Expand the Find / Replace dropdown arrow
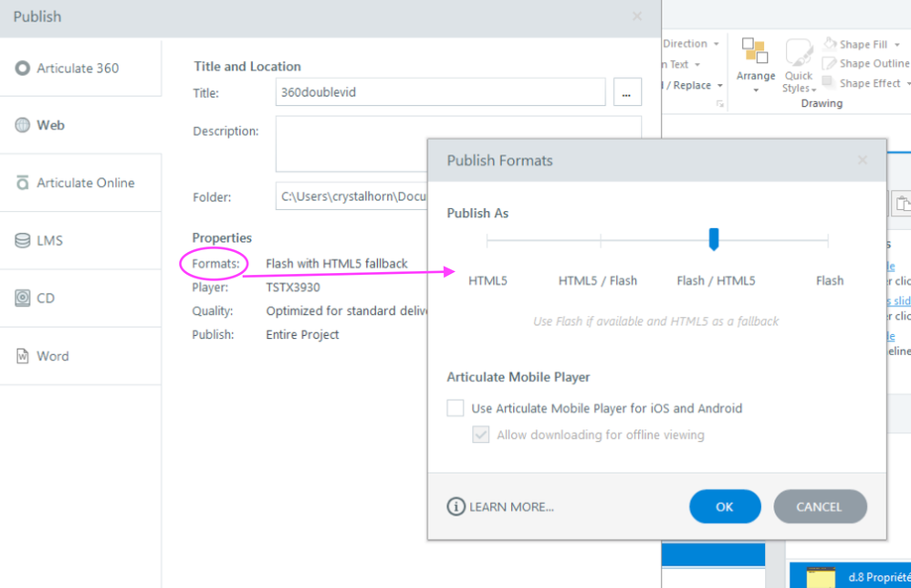This screenshot has height=588, width=911. pyautogui.click(x=719, y=86)
